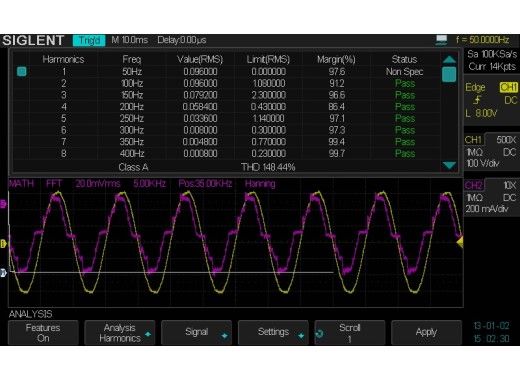Screen dimensions: 520x380
Task: Click the CH2 10X probe setting
Action: (510, 185)
